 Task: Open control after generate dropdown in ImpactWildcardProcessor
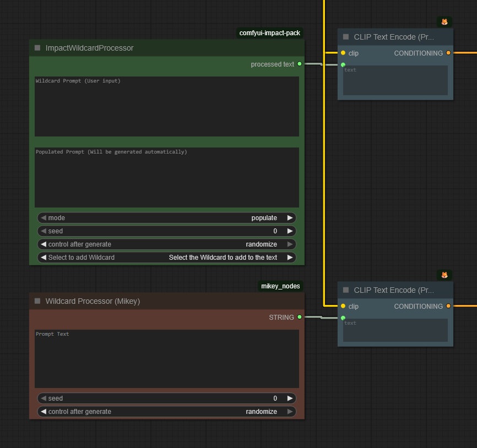coord(166,244)
